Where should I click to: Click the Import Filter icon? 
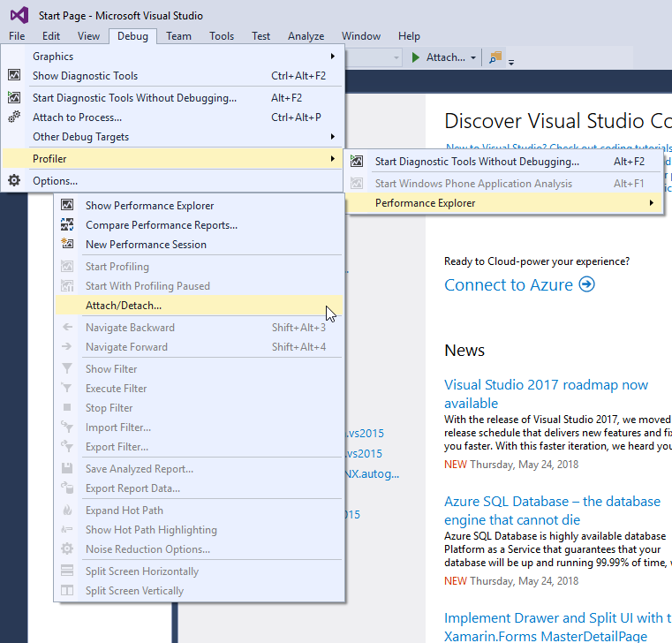coord(67,427)
